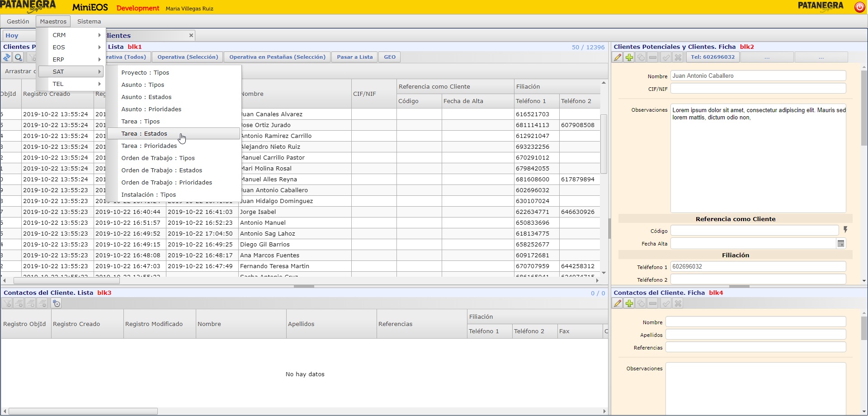This screenshot has width=868, height=416.
Task: Click Operativa (Selección) button
Action: point(188,57)
